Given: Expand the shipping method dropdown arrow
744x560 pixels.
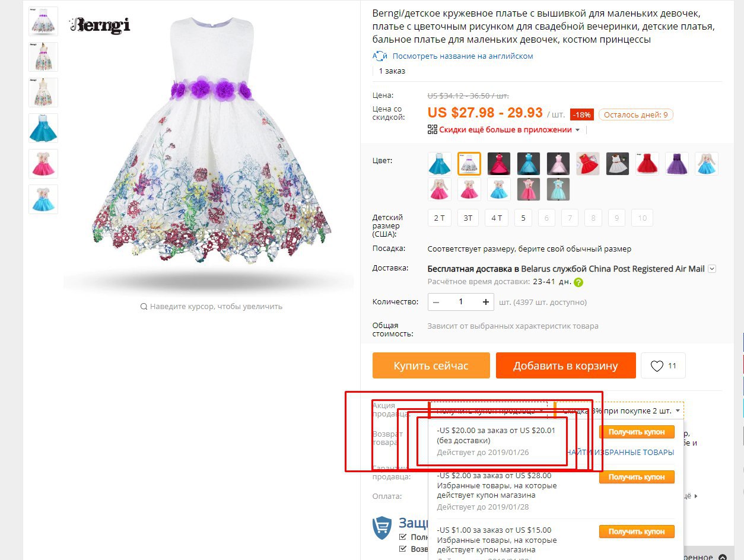Looking at the screenshot, I should 712,269.
